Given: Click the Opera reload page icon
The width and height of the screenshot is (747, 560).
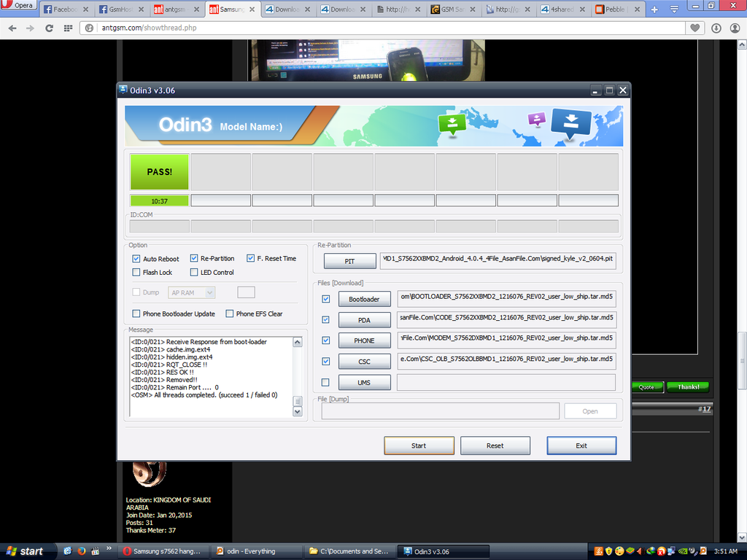Looking at the screenshot, I should click(49, 28).
